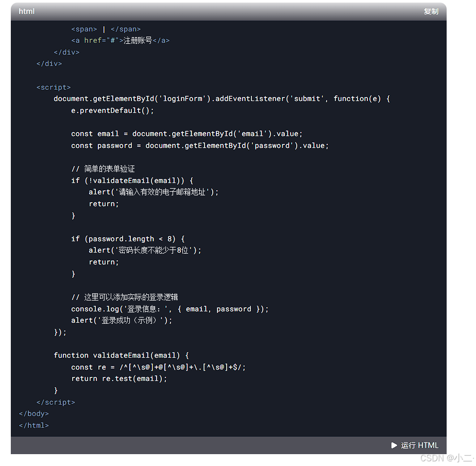Click the </body> closing tag

(33, 414)
